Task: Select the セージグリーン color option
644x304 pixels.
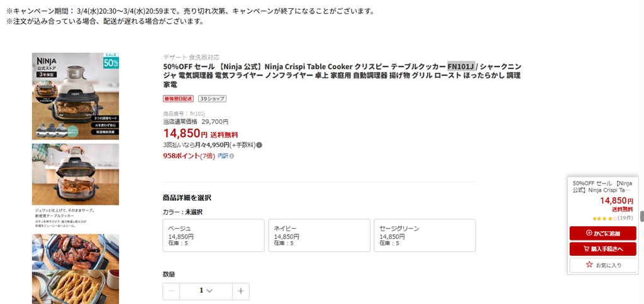Action: (x=424, y=235)
